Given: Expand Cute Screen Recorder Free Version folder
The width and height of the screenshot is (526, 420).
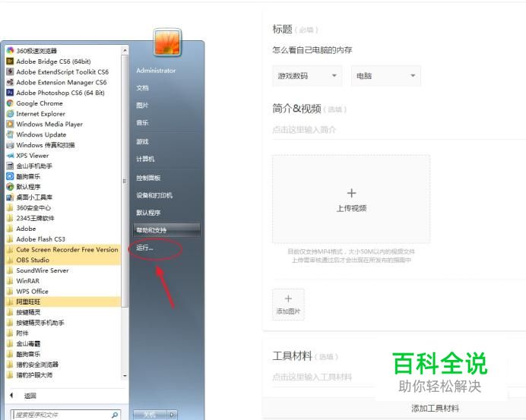Looking at the screenshot, I should [x=63, y=250].
